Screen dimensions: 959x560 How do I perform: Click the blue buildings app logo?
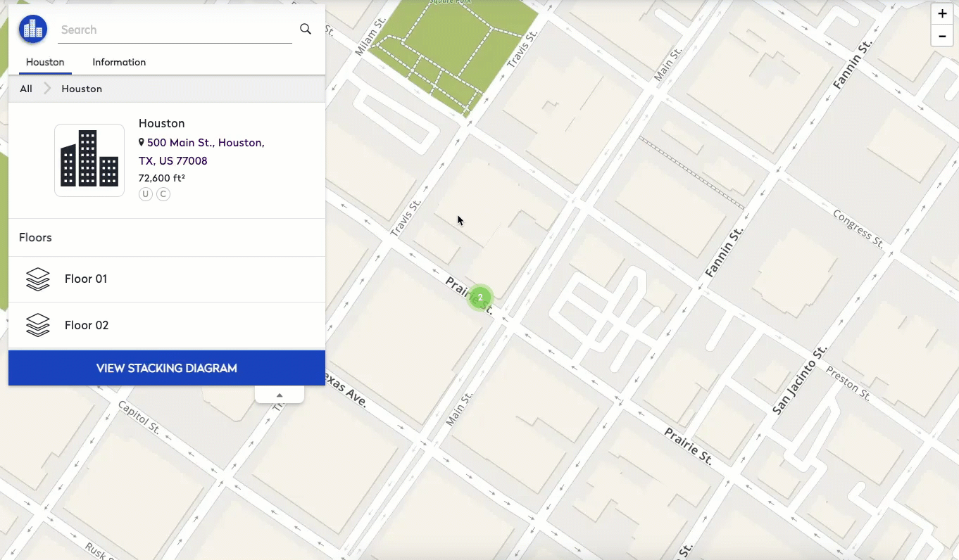point(33,30)
